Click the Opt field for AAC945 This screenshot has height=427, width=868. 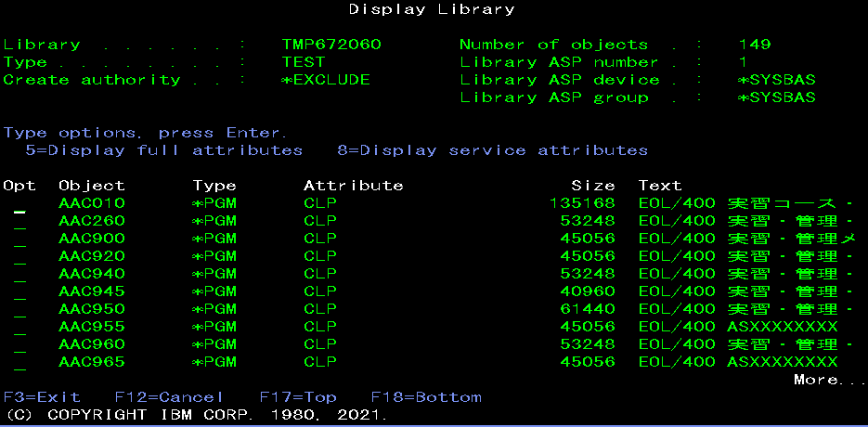[19, 292]
